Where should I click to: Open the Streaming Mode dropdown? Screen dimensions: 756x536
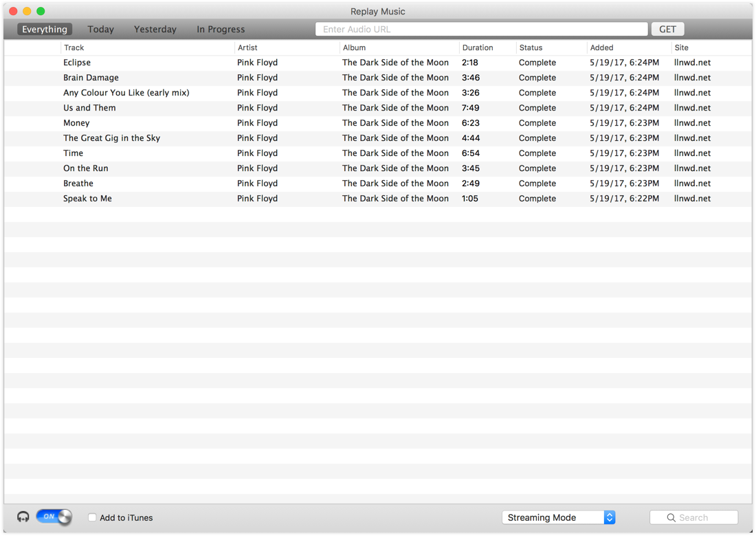(558, 517)
